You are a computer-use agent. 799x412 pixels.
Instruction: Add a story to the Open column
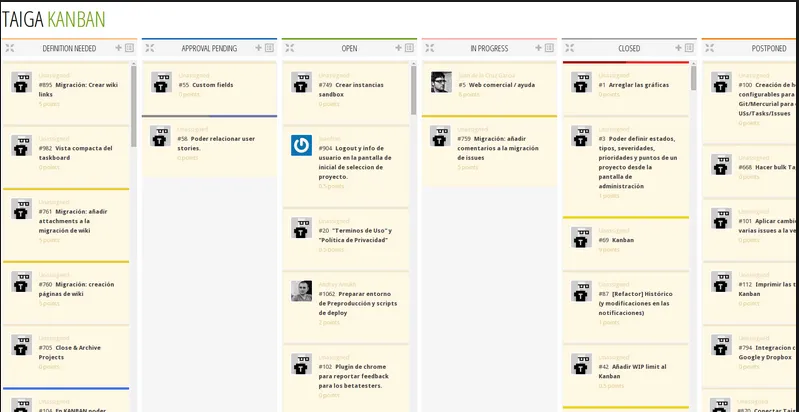point(398,48)
